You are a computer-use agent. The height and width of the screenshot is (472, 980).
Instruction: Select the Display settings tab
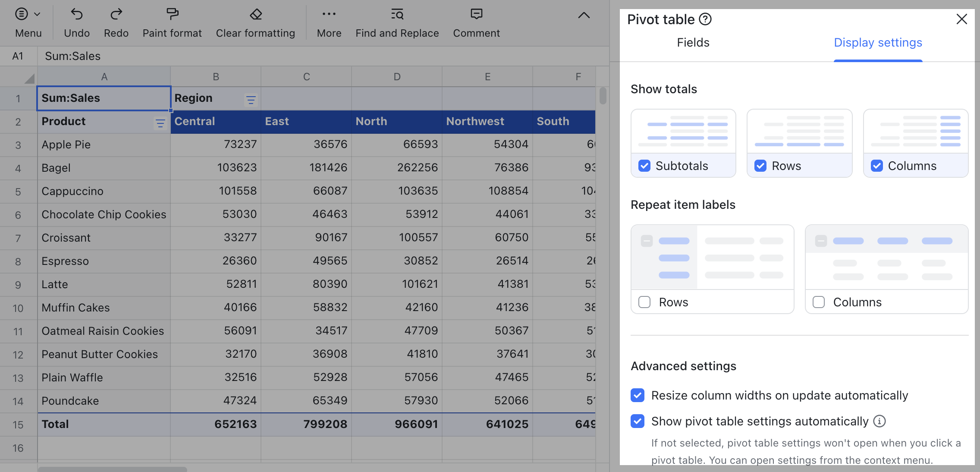pos(878,42)
